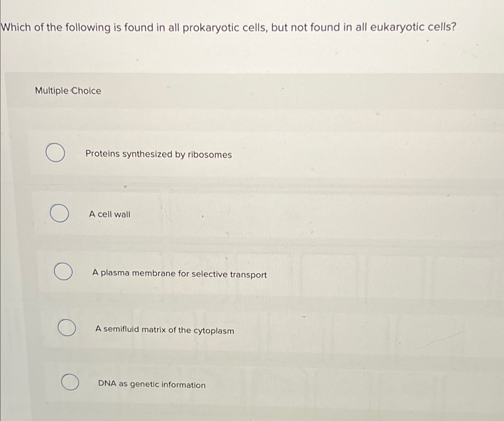Click the 'DNA as genetic information' answer text

[x=152, y=384]
